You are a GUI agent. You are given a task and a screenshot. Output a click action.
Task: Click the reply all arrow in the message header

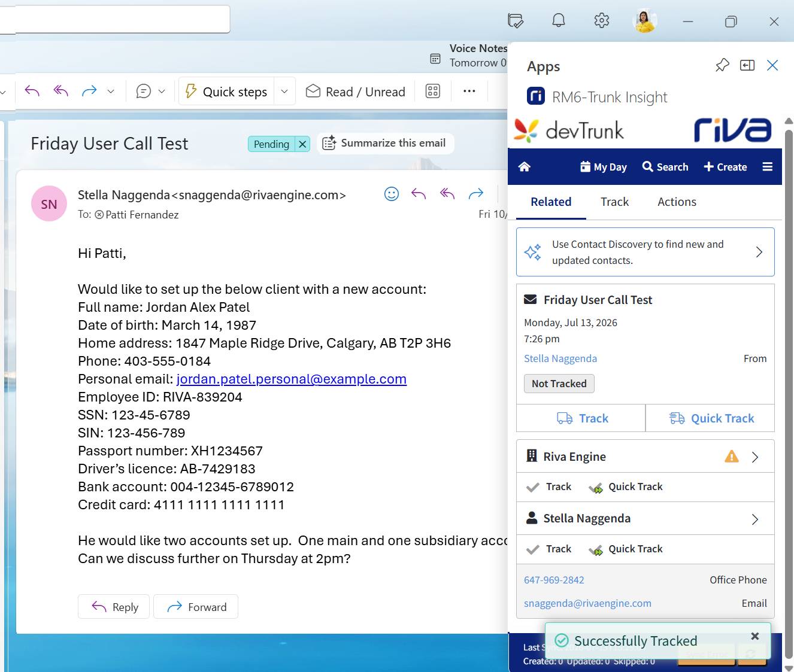point(447,193)
